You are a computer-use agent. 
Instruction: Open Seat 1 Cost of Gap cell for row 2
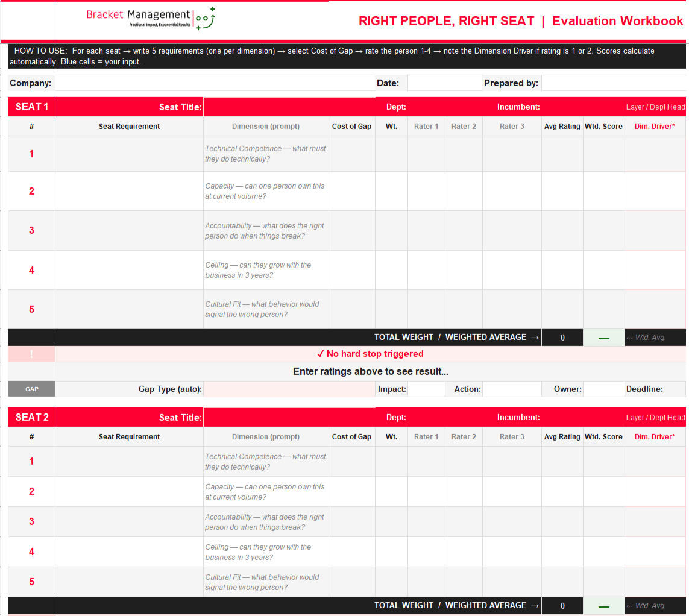tap(352, 191)
